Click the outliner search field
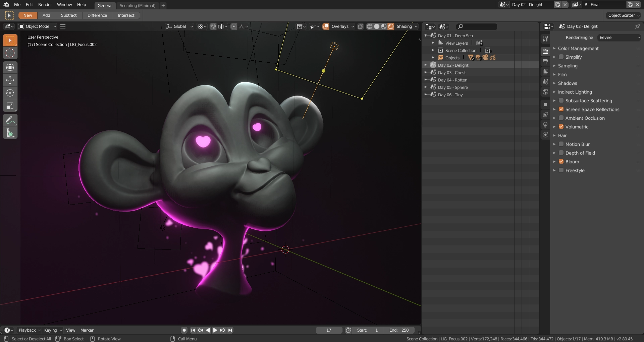644x342 pixels. click(x=477, y=26)
